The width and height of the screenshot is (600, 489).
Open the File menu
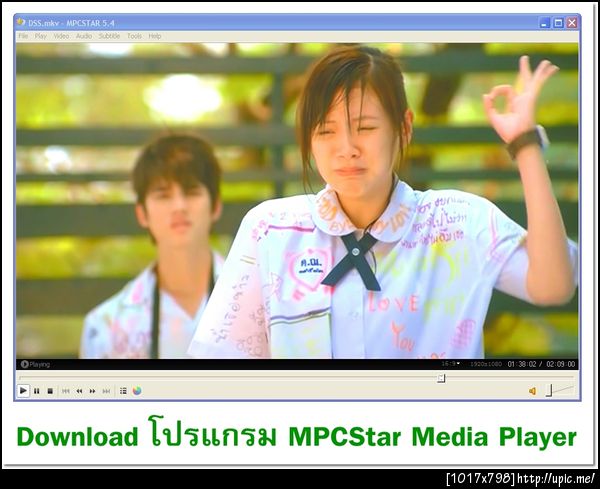pyautogui.click(x=23, y=36)
